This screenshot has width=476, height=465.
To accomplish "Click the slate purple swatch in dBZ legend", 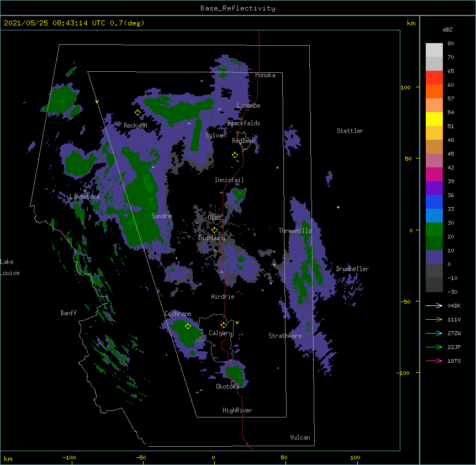I will click(x=434, y=257).
